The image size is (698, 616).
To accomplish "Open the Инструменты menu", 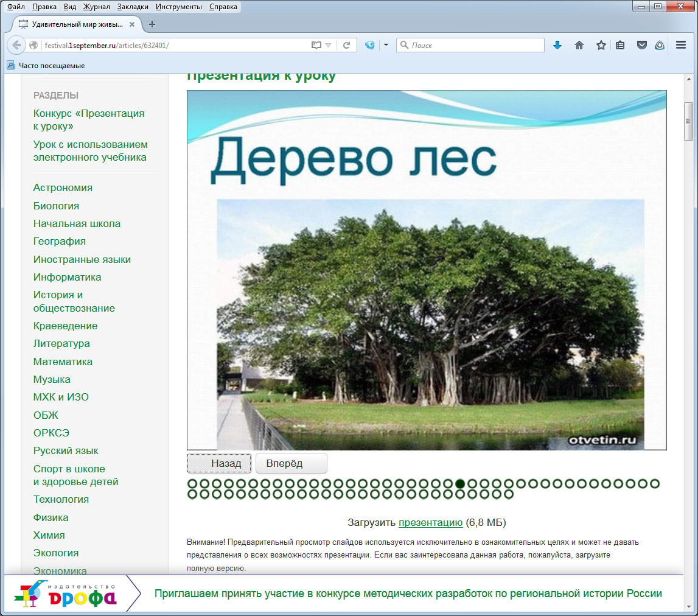I will [x=179, y=7].
